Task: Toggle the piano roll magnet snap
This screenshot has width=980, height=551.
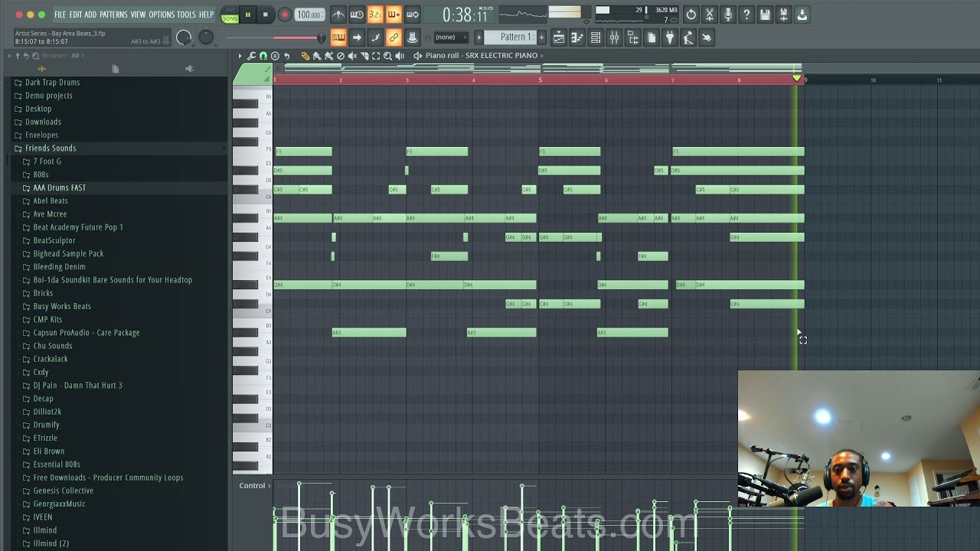Action: pos(263,56)
